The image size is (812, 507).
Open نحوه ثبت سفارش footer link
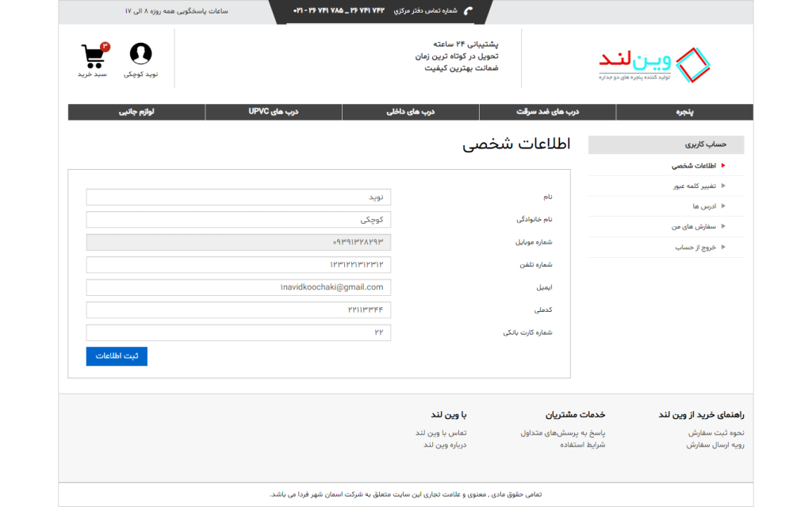pyautogui.click(x=716, y=433)
